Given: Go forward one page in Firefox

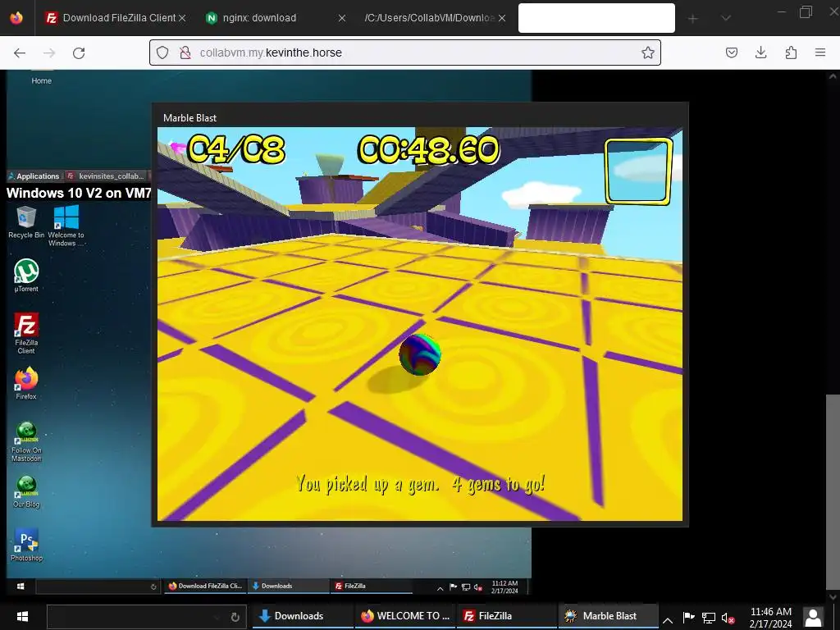Looking at the screenshot, I should [49, 52].
